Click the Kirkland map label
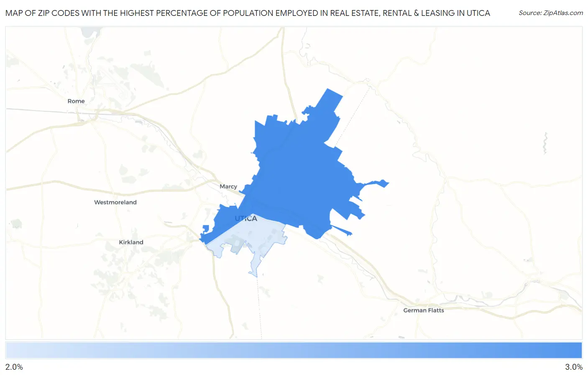Image resolution: width=588 pixels, height=376 pixels. [x=131, y=242]
